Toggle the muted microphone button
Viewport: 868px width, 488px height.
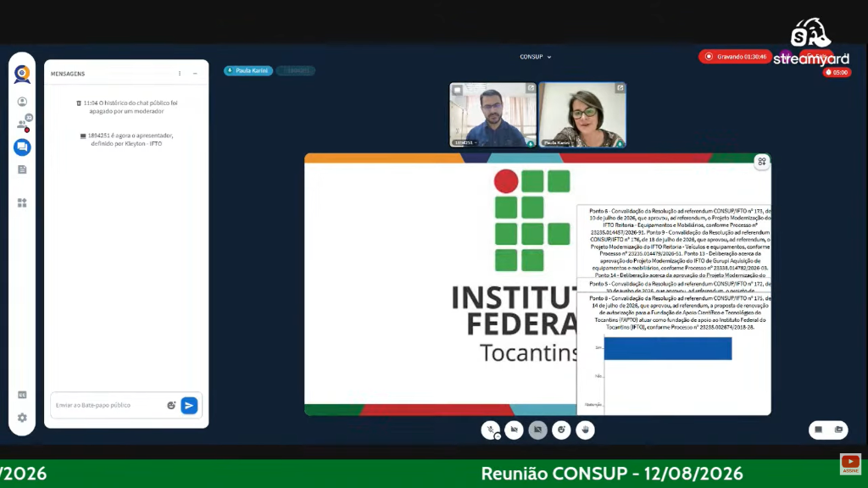point(490,430)
